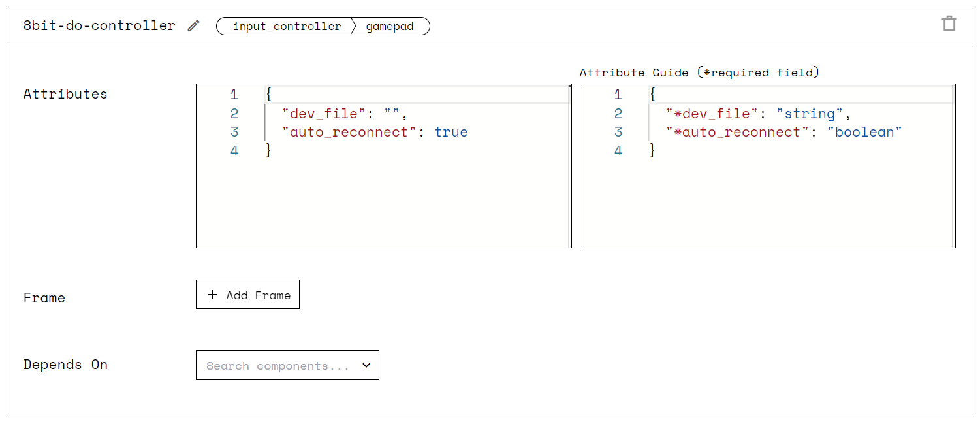Click the "string" type in Attribute Guide

(810, 114)
